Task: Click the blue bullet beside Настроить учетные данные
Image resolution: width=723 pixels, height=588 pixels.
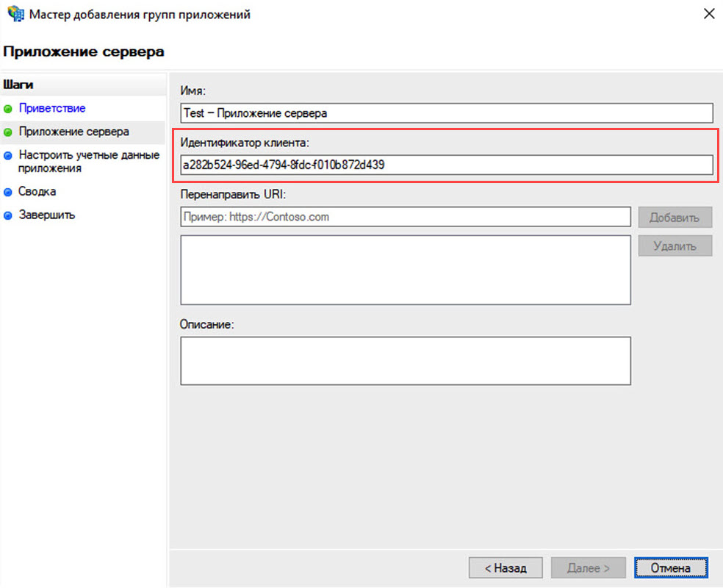Action: pos(8,156)
